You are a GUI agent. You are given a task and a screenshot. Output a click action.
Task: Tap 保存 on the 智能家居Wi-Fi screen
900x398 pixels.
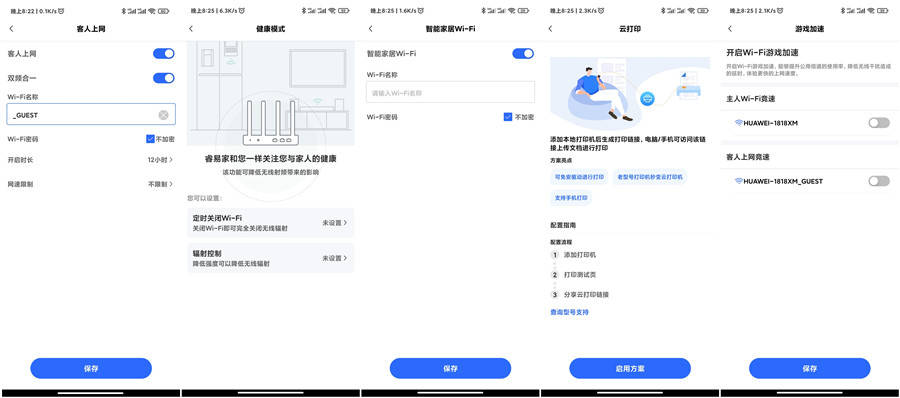point(450,368)
